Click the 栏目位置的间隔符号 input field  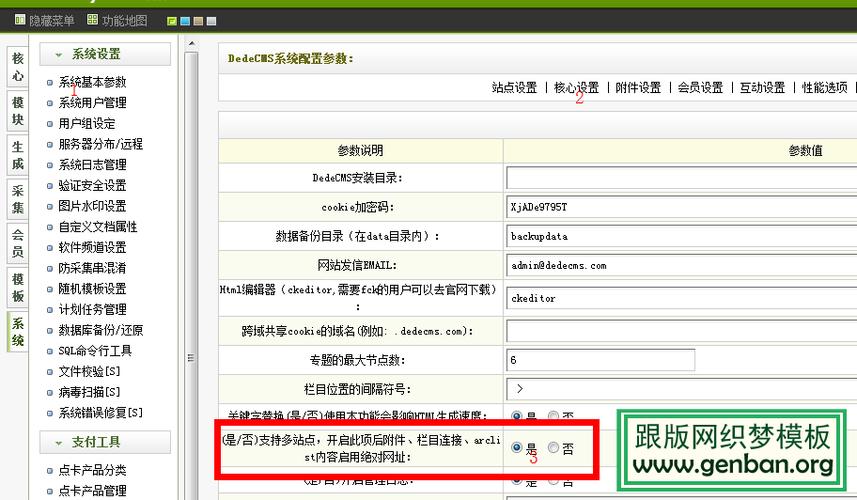click(x=682, y=389)
